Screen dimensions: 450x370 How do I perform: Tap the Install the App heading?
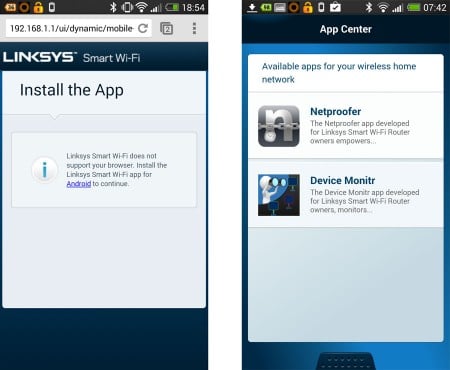(x=72, y=90)
